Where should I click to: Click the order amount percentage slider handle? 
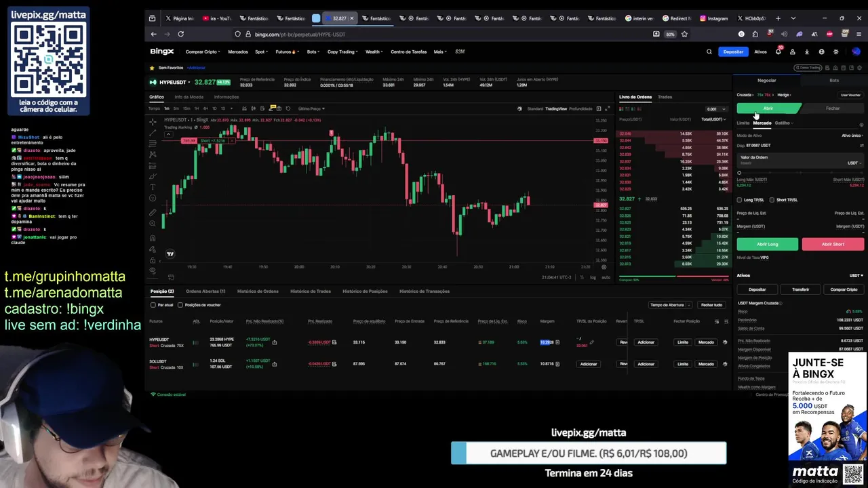coord(739,173)
